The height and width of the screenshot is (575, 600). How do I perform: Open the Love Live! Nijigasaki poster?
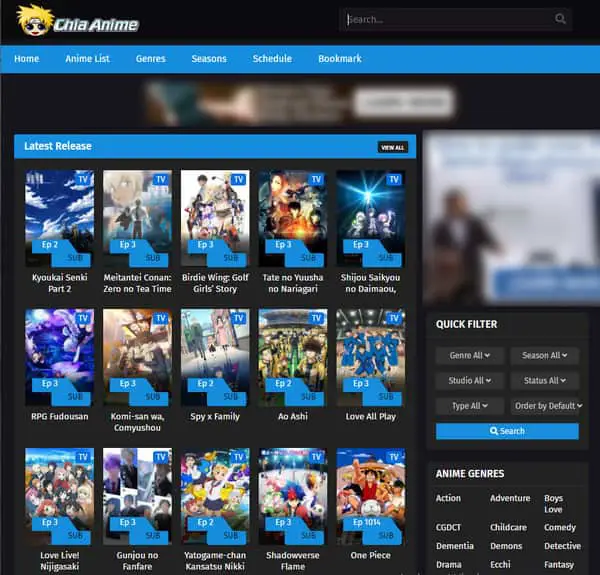(60, 496)
